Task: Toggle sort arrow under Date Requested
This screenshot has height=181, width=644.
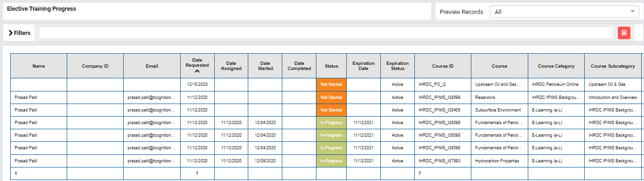Action: [197, 71]
